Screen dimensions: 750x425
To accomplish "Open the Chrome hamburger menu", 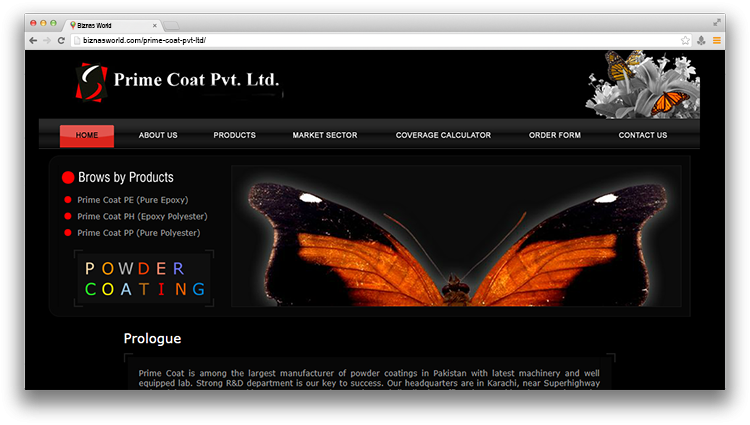I will click(x=716, y=40).
